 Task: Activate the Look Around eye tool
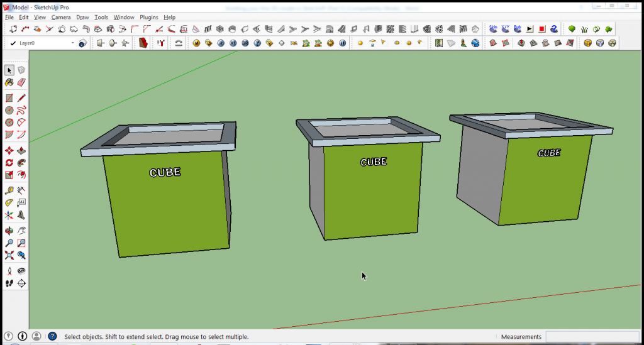click(x=21, y=271)
